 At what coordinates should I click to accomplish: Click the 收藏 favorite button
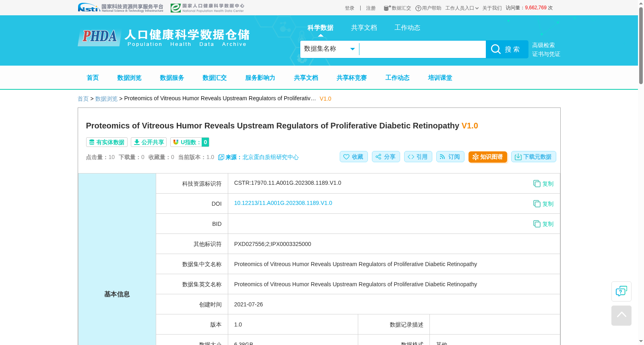(353, 157)
